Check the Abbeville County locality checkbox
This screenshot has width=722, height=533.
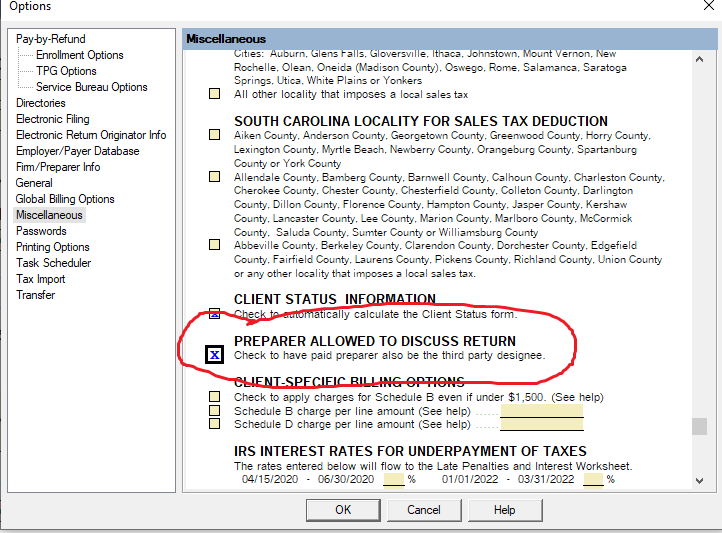click(x=214, y=245)
